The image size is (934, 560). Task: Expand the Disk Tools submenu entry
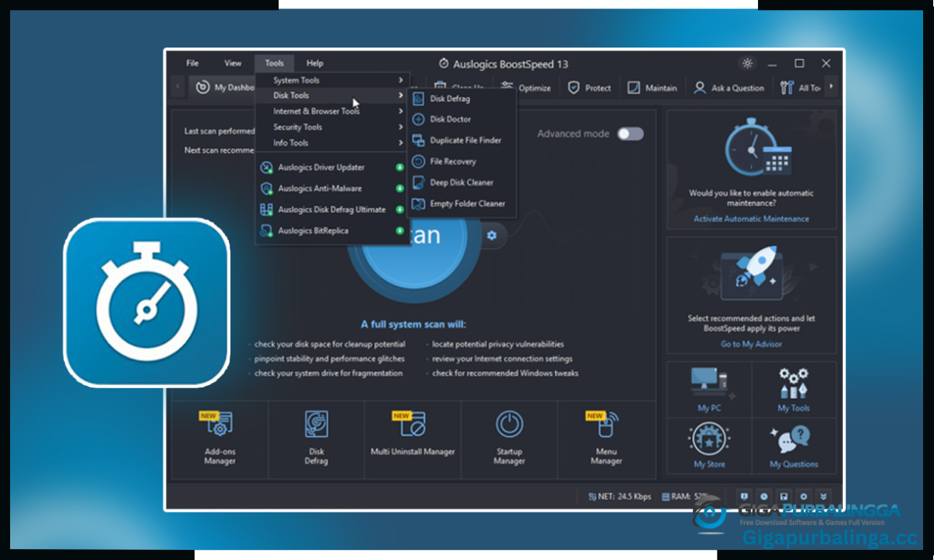click(x=333, y=96)
